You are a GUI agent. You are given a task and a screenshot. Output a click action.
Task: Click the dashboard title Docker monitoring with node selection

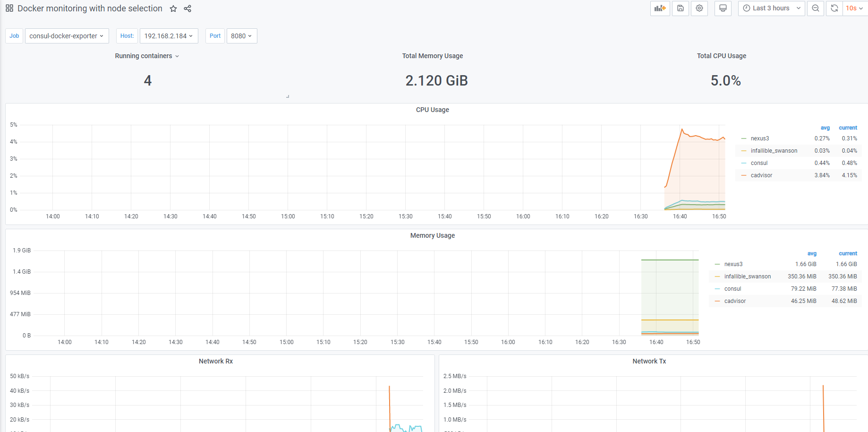coord(90,9)
